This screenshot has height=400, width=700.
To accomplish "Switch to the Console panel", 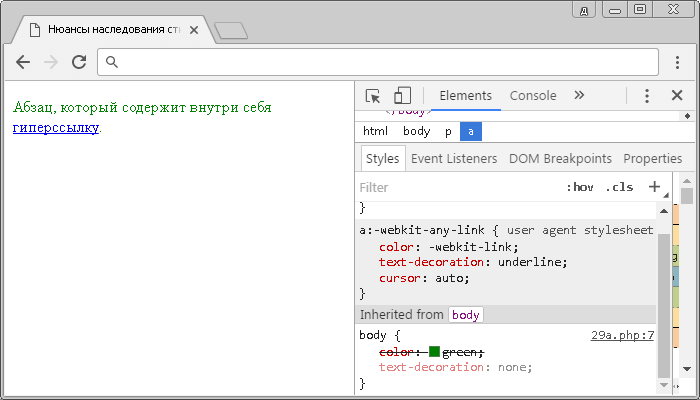I will (x=533, y=96).
